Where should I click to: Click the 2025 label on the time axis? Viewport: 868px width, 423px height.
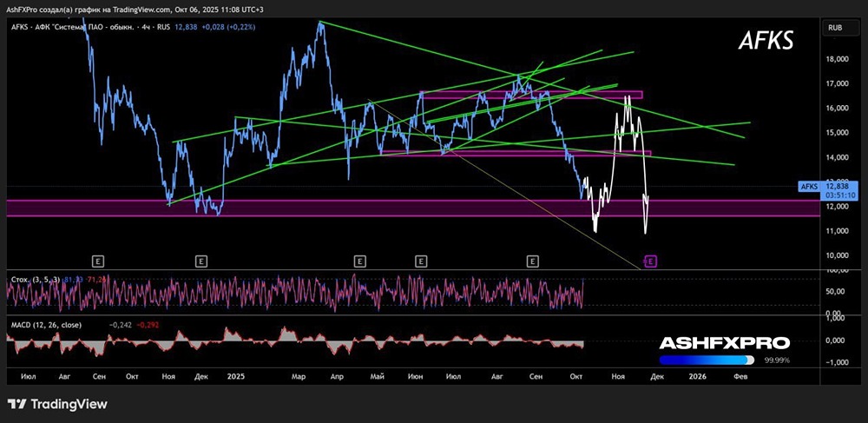point(235,376)
